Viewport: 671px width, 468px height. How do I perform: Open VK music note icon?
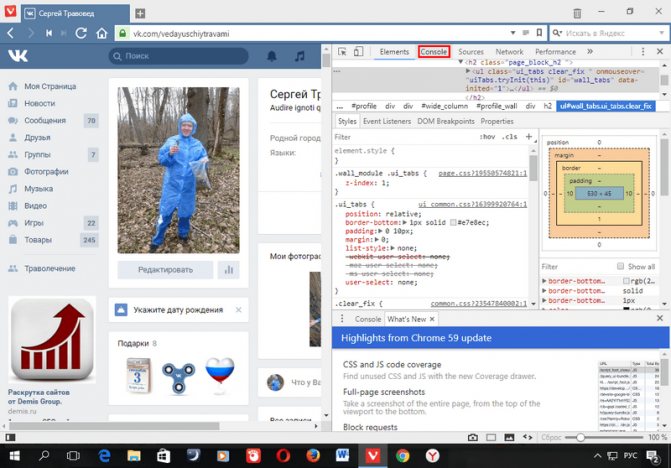point(300,56)
